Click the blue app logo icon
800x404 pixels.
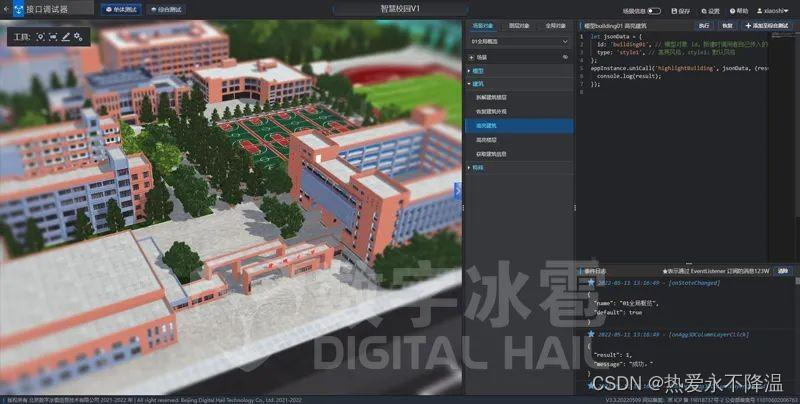tap(19, 9)
